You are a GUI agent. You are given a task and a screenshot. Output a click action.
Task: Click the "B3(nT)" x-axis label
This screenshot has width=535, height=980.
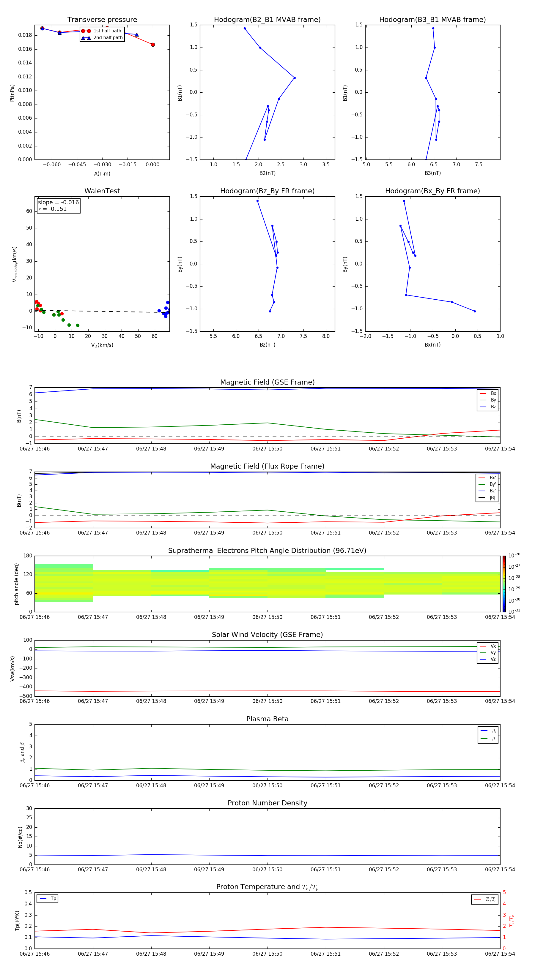point(432,173)
